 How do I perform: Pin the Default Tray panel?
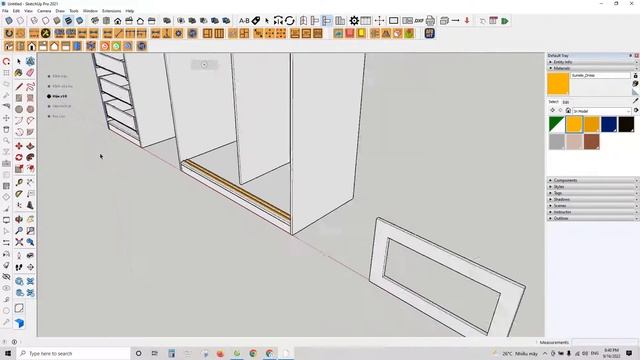click(631, 56)
